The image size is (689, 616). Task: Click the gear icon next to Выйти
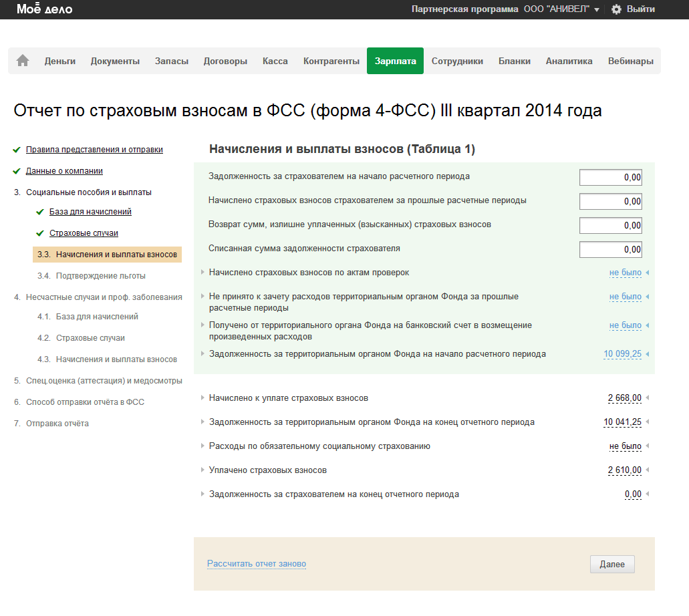616,9
